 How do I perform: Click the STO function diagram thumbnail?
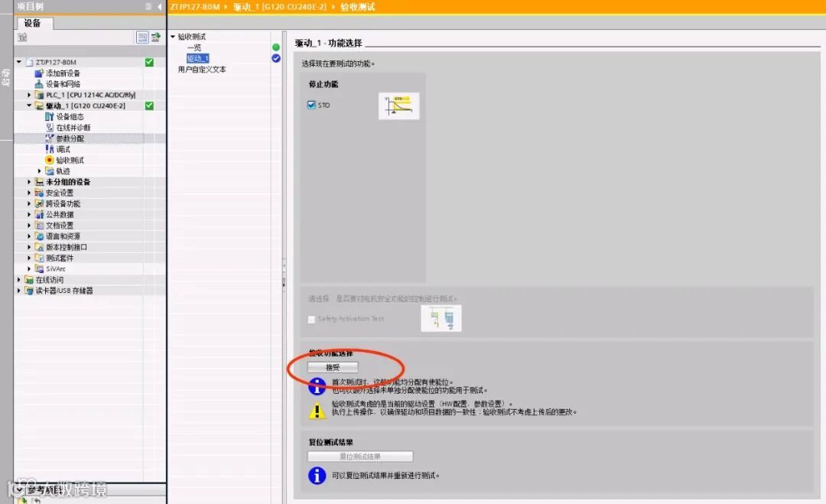[x=398, y=106]
